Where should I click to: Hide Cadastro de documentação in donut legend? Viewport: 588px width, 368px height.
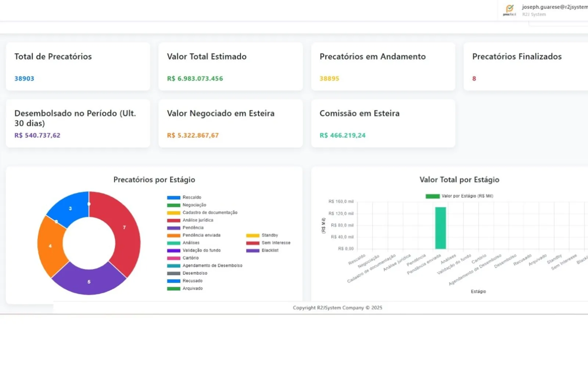(202, 213)
